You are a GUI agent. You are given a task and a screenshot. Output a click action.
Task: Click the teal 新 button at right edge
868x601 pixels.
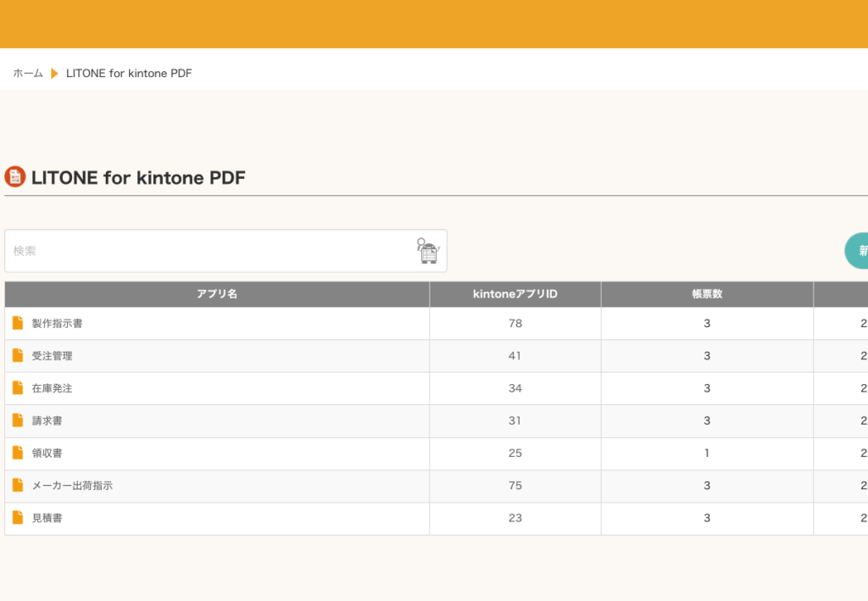tap(857, 251)
